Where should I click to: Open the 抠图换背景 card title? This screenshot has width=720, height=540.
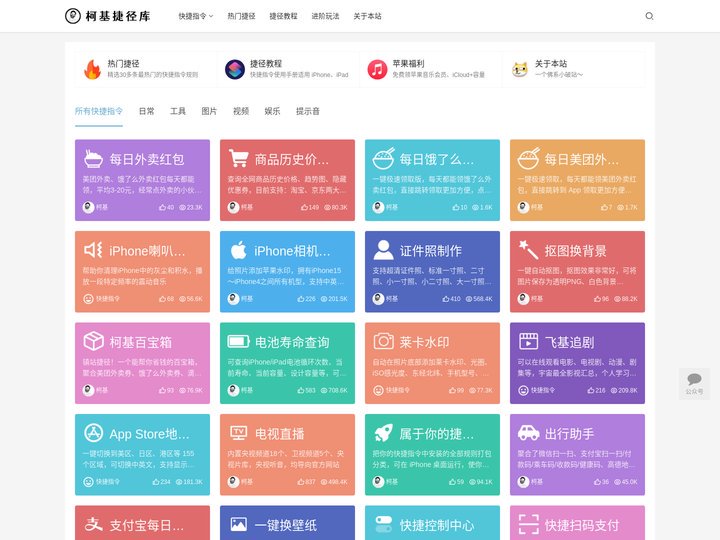pyautogui.click(x=575, y=250)
